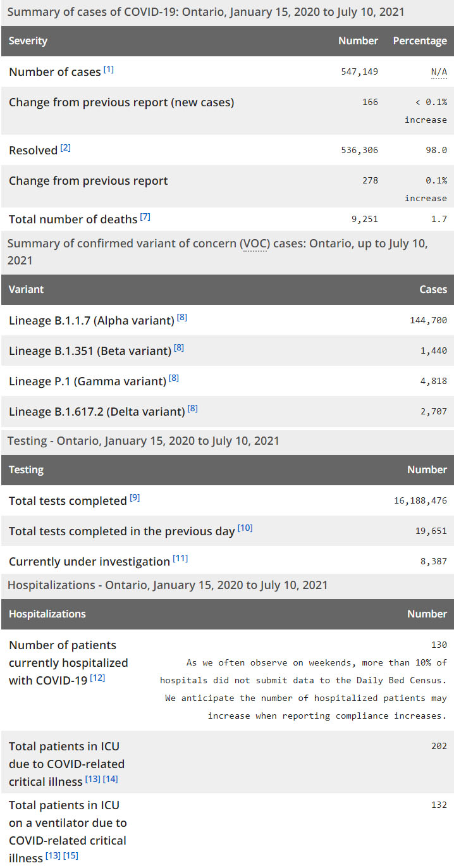Click footnote 13 in the ventilator row
This screenshot has height=868, width=454.
coord(53,856)
